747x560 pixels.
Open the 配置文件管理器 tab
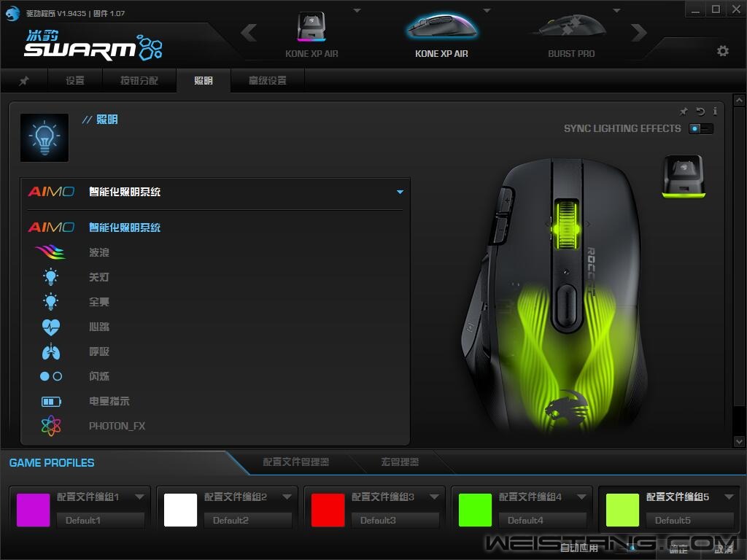coord(296,462)
